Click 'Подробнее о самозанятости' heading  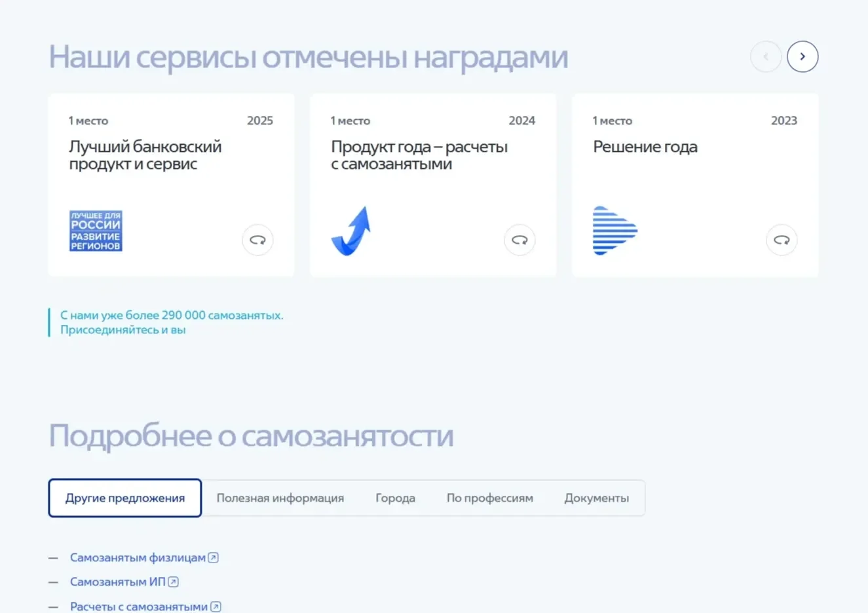coord(251,436)
